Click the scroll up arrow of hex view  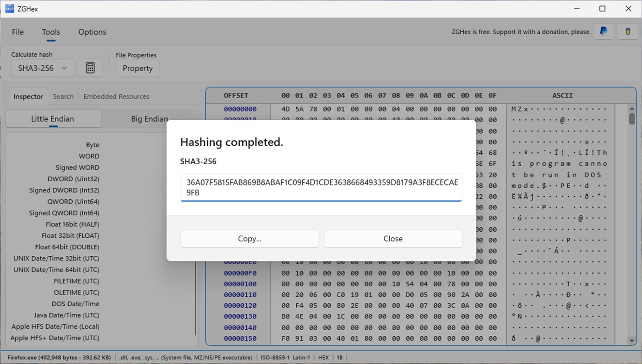(x=632, y=109)
